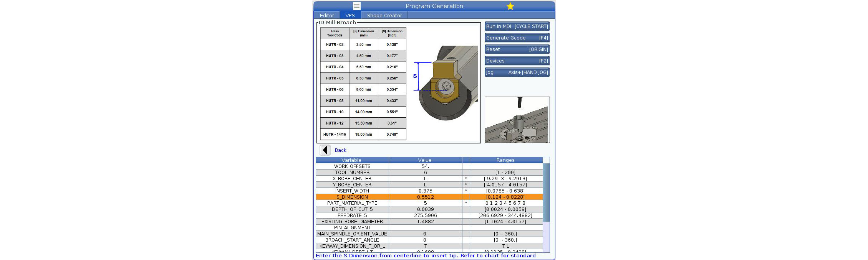Select the PART_MATERIAL_TYPE value 5
Viewport: 868px width, 260px height.
pos(425,203)
